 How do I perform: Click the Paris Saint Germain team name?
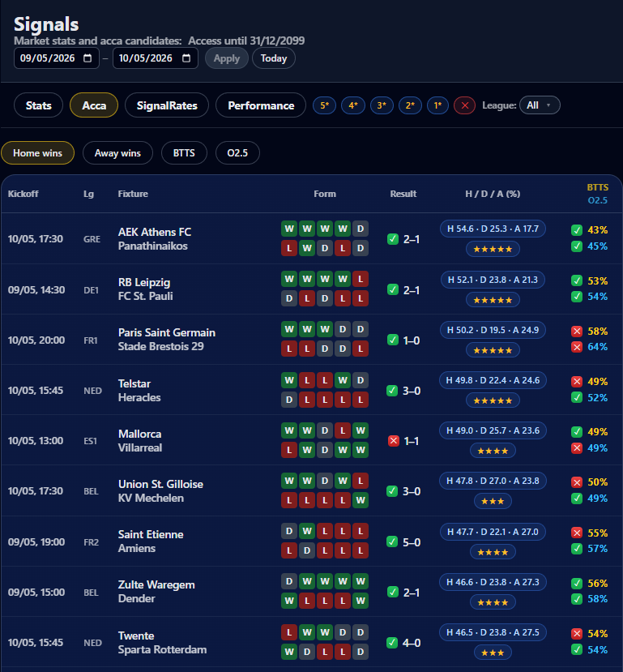coord(167,332)
